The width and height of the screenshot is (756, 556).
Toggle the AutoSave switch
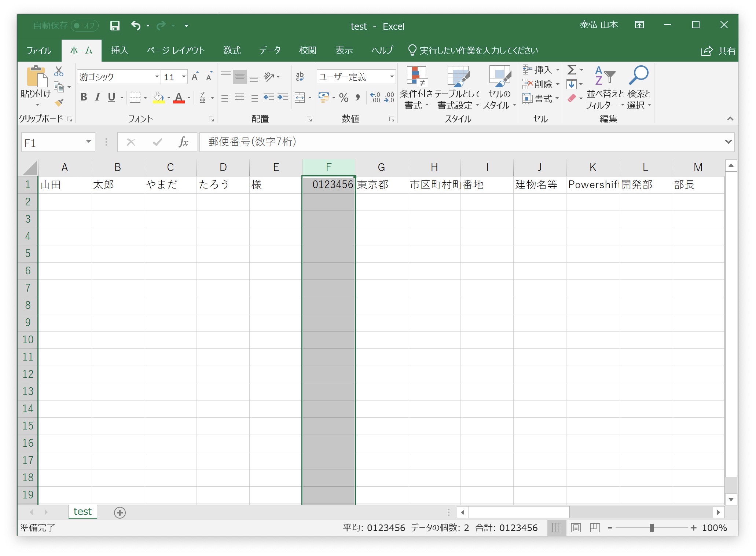click(x=84, y=26)
